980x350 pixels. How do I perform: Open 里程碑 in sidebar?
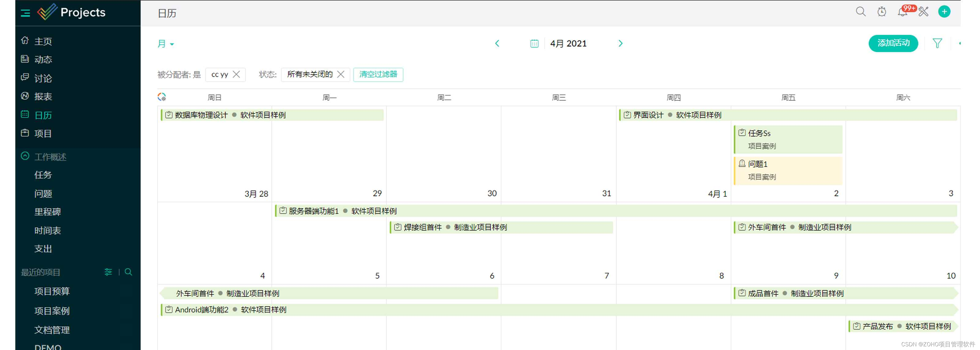click(47, 212)
